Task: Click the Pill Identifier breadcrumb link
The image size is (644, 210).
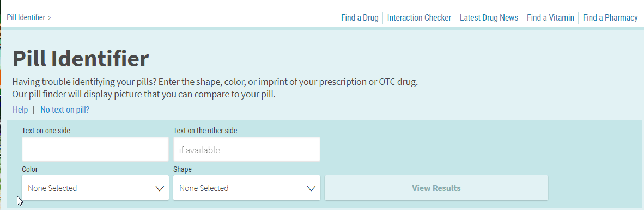Action: [x=26, y=17]
